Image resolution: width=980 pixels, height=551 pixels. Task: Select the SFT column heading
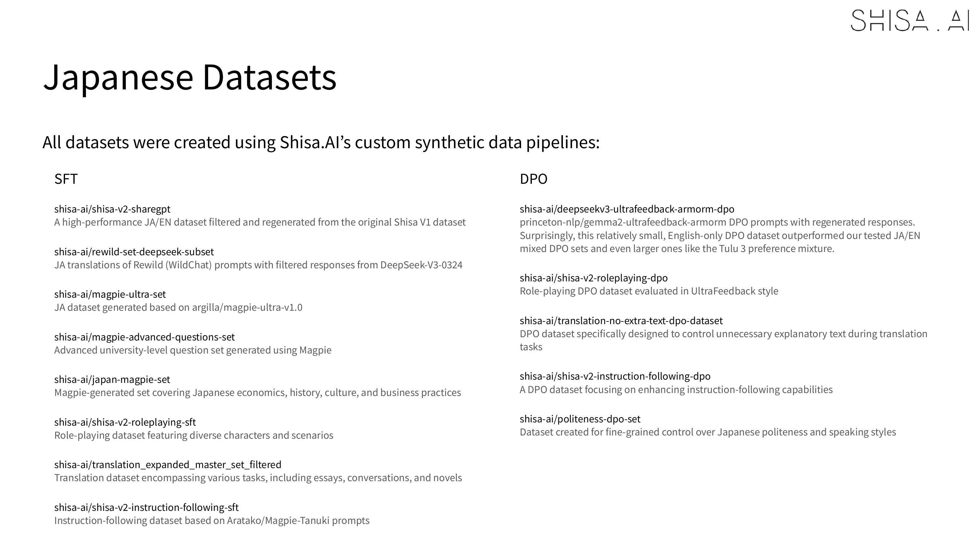pyautogui.click(x=66, y=179)
